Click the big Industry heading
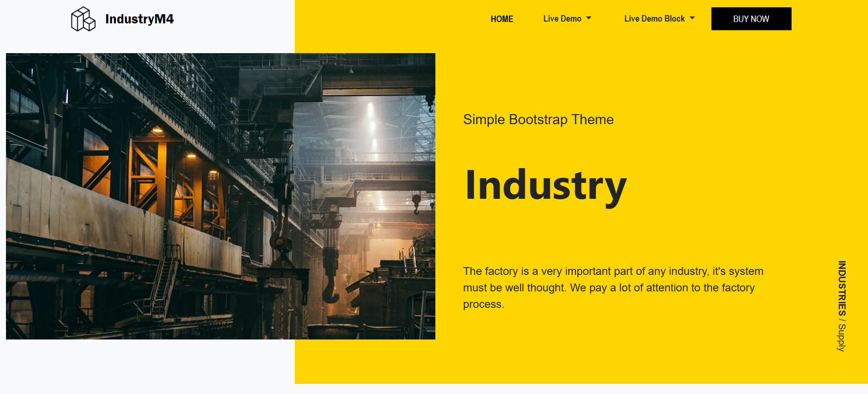Viewport: 868px width, 394px height. tap(545, 185)
